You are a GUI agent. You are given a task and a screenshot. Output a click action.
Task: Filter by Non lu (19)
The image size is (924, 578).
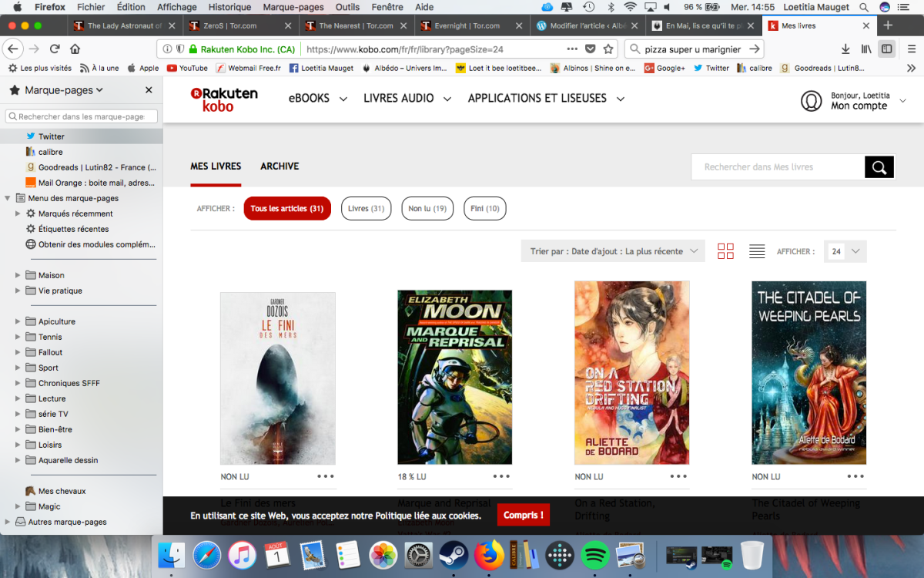(427, 209)
